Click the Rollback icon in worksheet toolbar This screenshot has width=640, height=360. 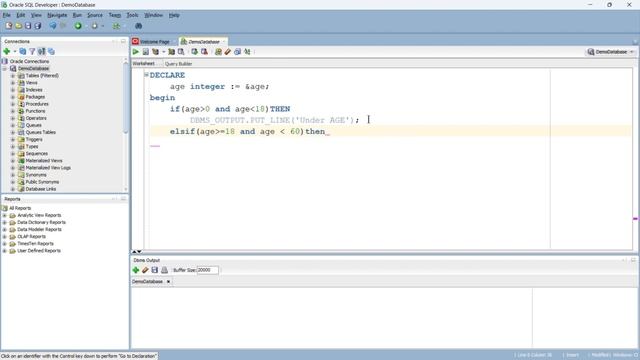pyautogui.click(x=204, y=52)
